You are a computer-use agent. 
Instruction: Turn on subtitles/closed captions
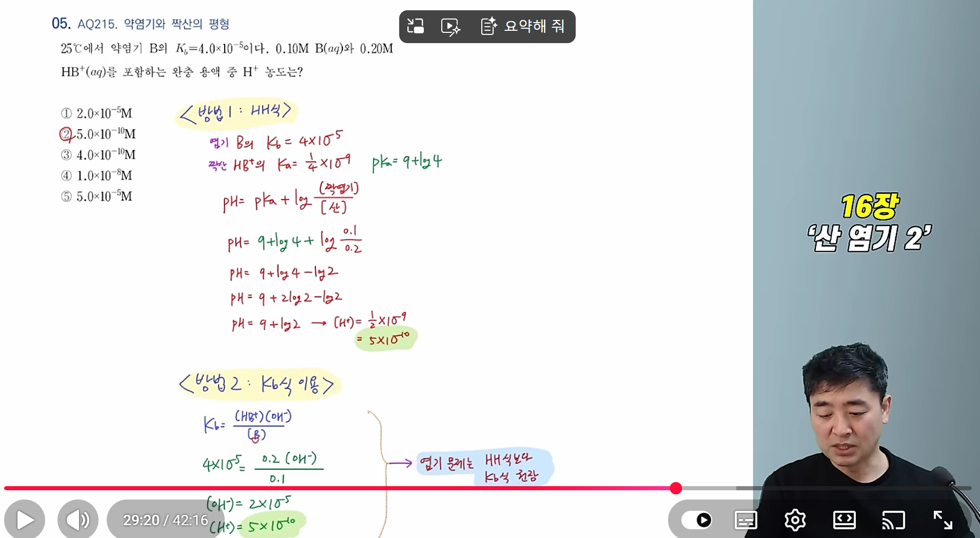point(746,520)
